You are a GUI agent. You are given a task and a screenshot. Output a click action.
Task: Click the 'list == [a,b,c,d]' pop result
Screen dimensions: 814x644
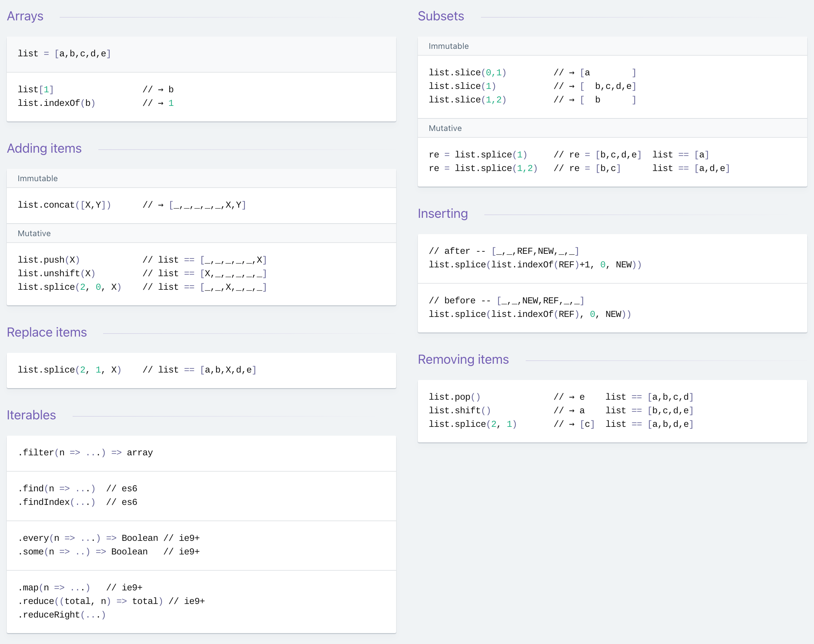click(x=650, y=397)
